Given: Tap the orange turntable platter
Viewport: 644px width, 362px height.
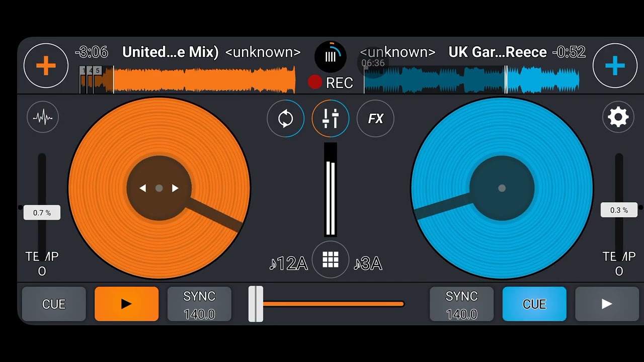Looking at the screenshot, I should click(159, 188).
